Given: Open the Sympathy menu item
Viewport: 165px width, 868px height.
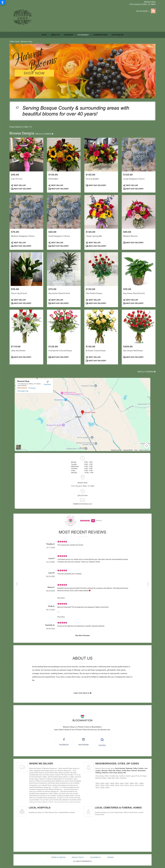Looking at the screenshot, I should (68, 35).
